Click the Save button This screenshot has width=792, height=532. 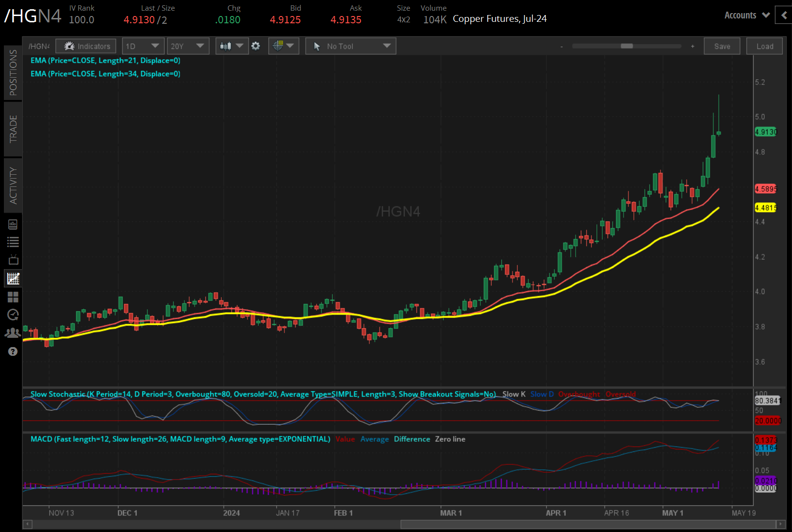pos(722,46)
